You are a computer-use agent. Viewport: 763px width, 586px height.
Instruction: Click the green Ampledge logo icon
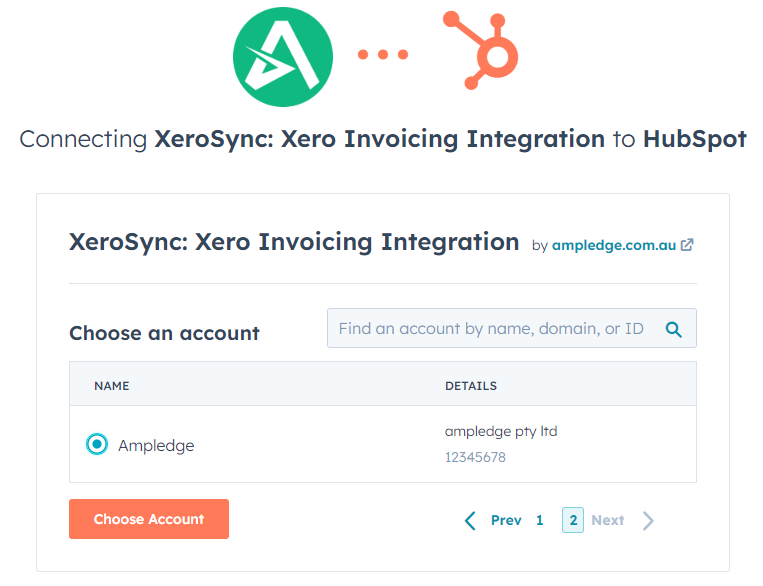283,57
